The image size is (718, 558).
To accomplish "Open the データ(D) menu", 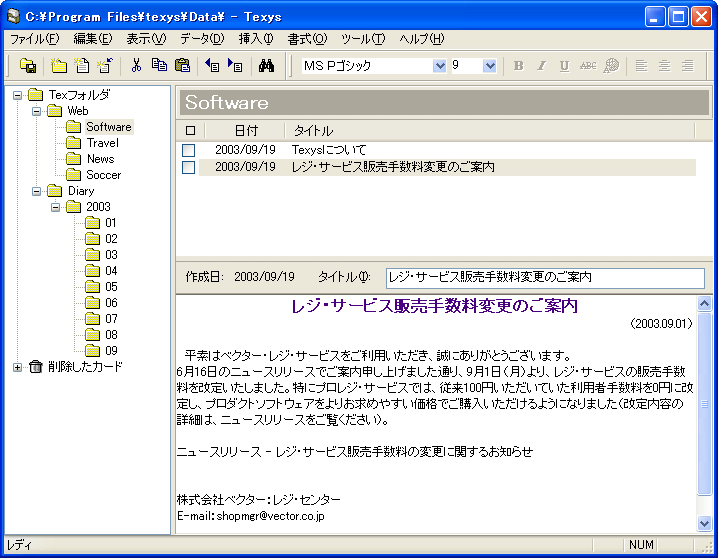I will [x=202, y=39].
